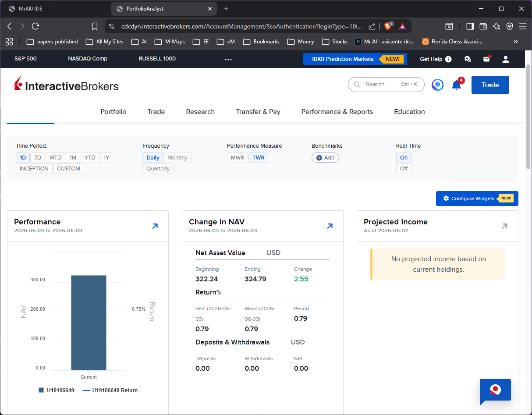Viewport: 532px width, 415px height.
Task: Open the Performance & Reports menu
Action: pyautogui.click(x=337, y=112)
